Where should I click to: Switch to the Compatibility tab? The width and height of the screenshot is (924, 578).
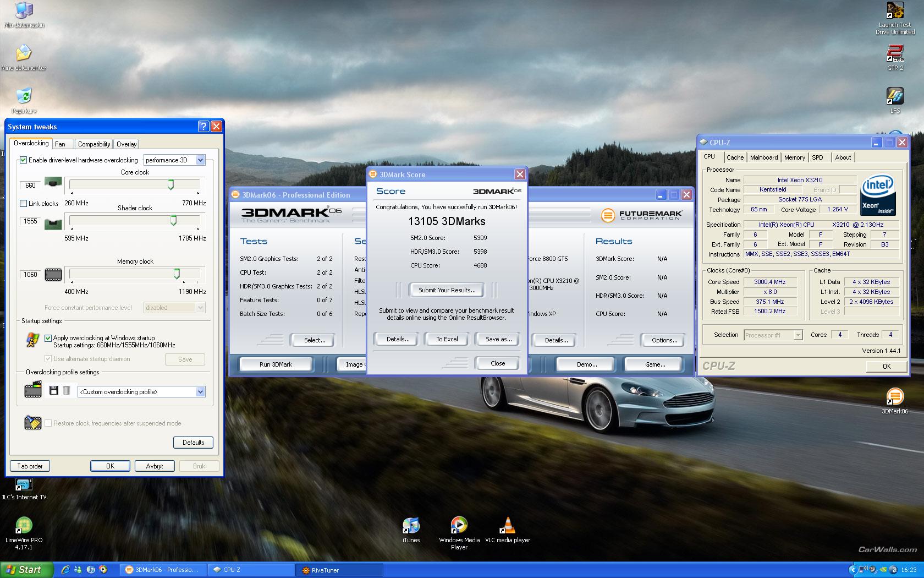pos(94,144)
